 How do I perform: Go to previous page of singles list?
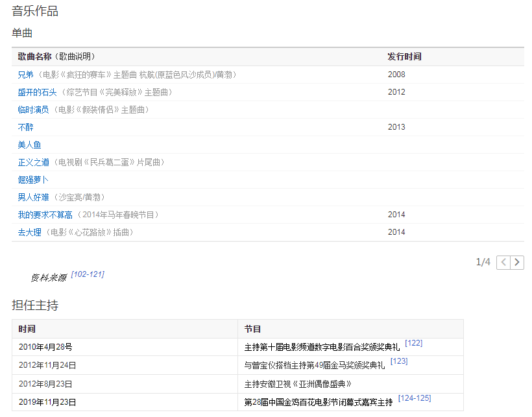503,262
